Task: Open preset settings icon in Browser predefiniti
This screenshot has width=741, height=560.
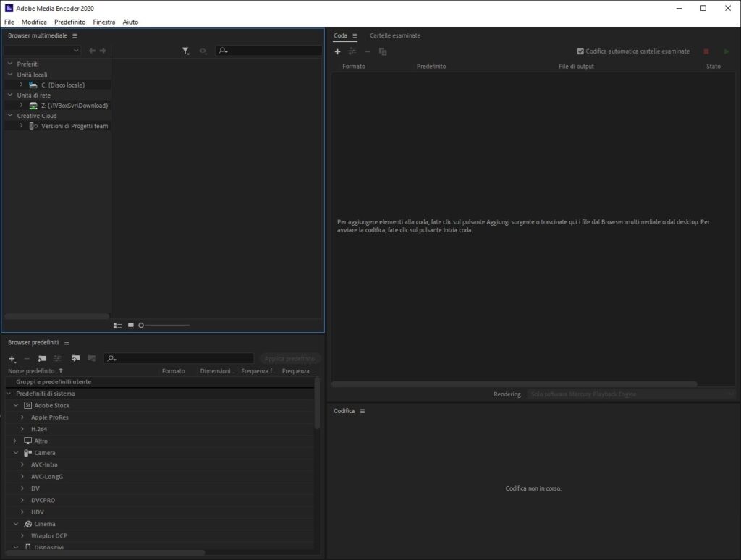Action: [57, 358]
